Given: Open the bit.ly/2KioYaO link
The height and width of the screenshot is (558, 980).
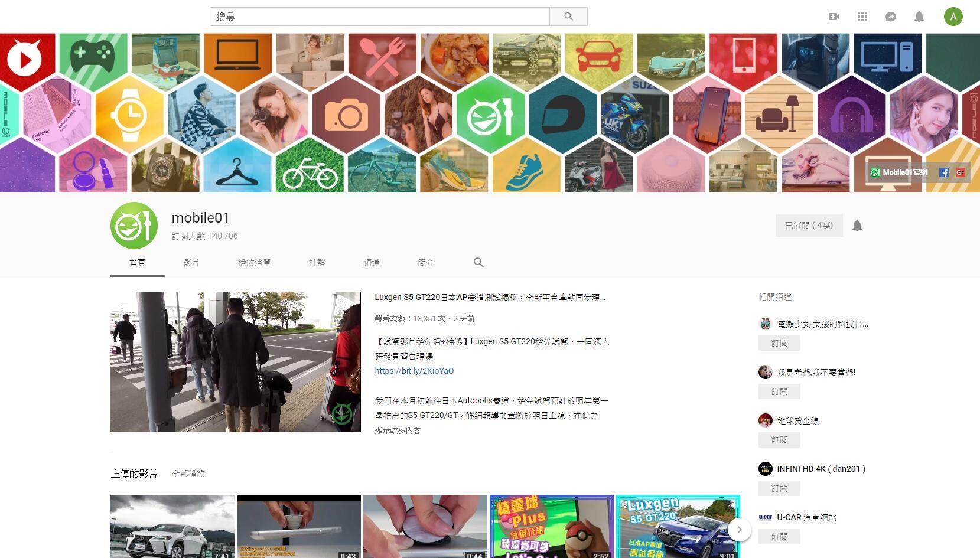Looking at the screenshot, I should coord(414,371).
